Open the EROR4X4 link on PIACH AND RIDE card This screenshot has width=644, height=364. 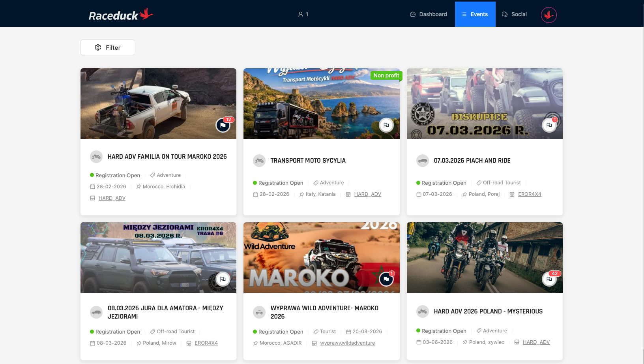point(530,194)
